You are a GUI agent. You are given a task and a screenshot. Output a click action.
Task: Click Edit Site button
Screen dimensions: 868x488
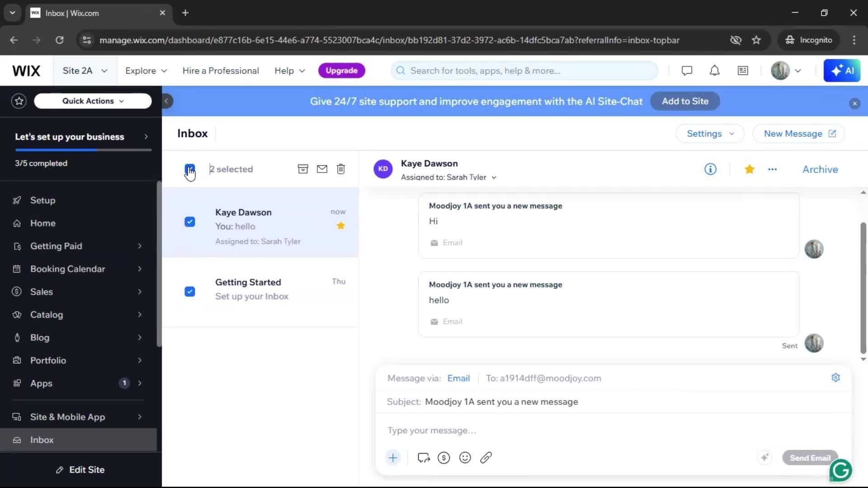tap(80, 470)
